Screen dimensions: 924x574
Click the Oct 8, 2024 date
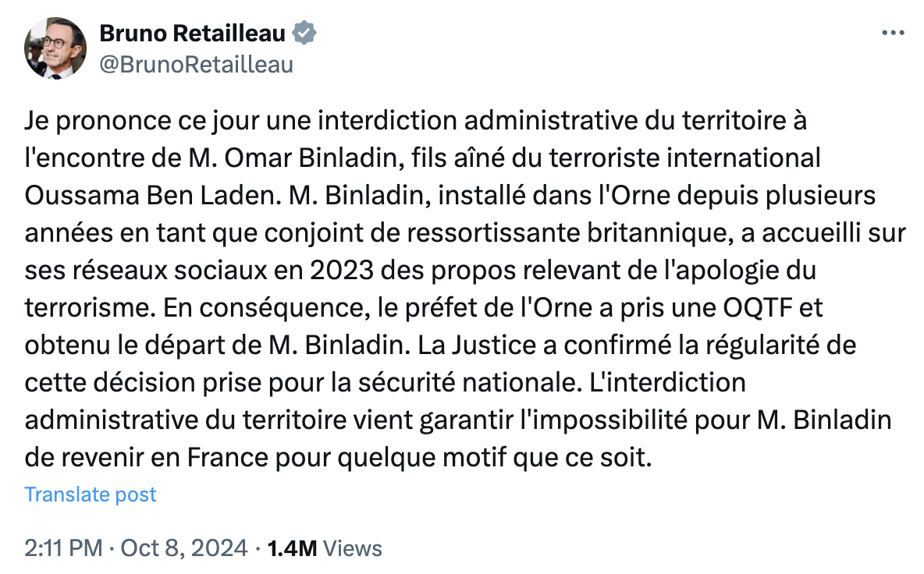point(184,548)
